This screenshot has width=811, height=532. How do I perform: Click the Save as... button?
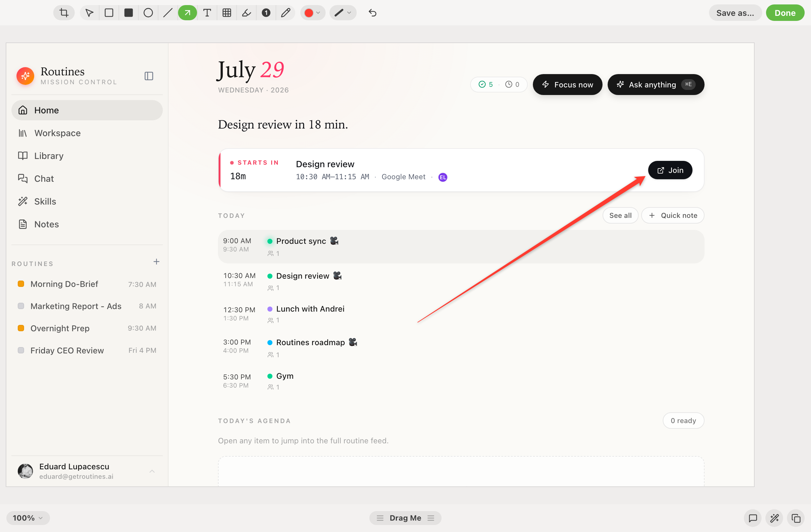[x=735, y=13]
